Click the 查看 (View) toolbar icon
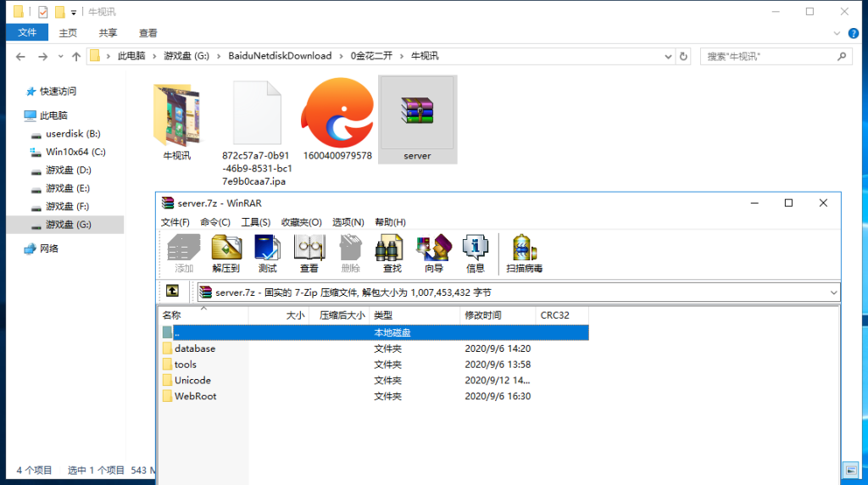 tap(309, 254)
